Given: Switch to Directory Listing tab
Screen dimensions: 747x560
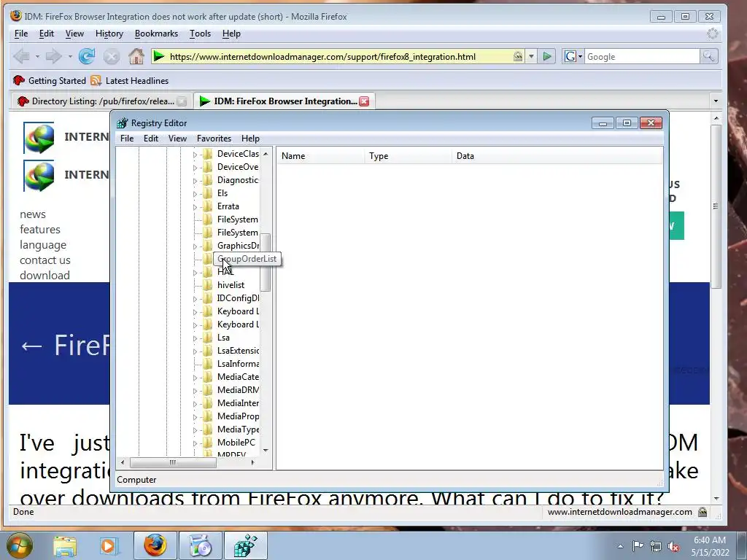Looking at the screenshot, I should 101,101.
